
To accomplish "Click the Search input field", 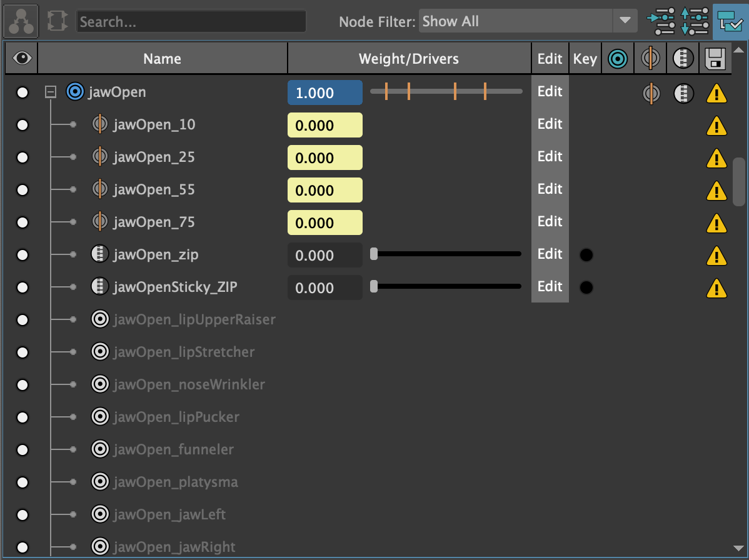I will click(x=191, y=21).
